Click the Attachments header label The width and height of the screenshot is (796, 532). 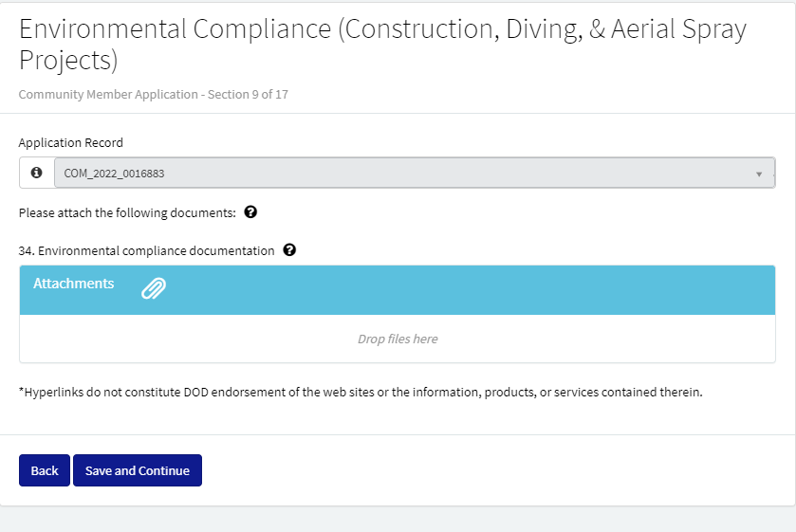[x=73, y=284]
